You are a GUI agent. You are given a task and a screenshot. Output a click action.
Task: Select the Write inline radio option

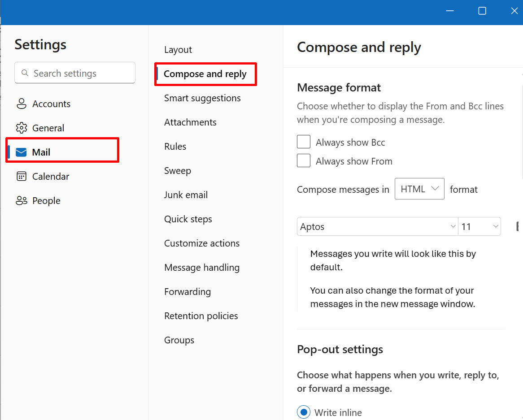tap(304, 412)
